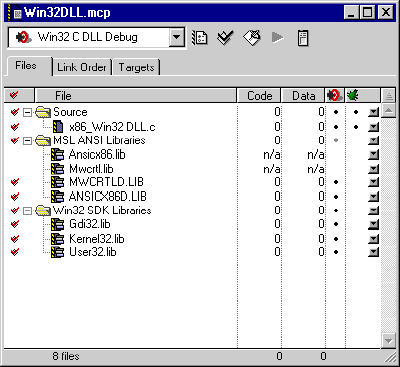Select the ANSICX86D.LIB library icon

click(x=57, y=197)
